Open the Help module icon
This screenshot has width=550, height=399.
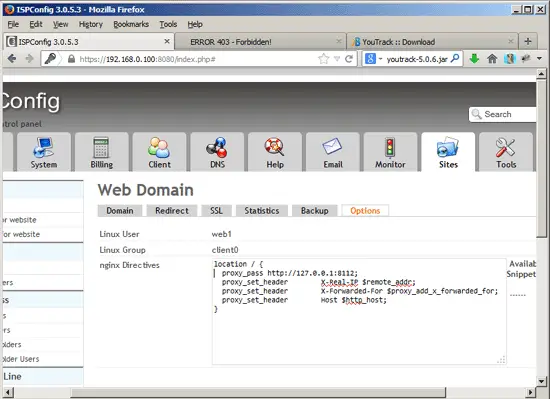[x=275, y=152]
